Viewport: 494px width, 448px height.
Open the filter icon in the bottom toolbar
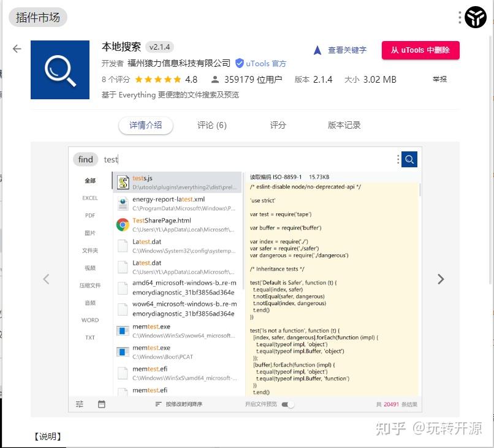tap(79, 404)
